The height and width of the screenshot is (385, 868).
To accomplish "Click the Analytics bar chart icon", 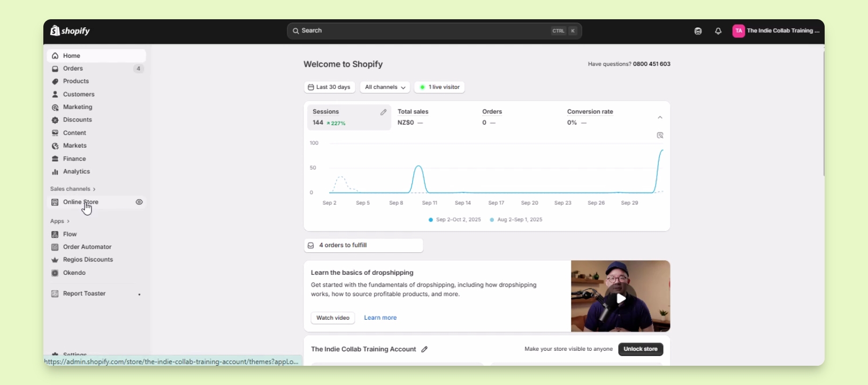I will pos(55,172).
